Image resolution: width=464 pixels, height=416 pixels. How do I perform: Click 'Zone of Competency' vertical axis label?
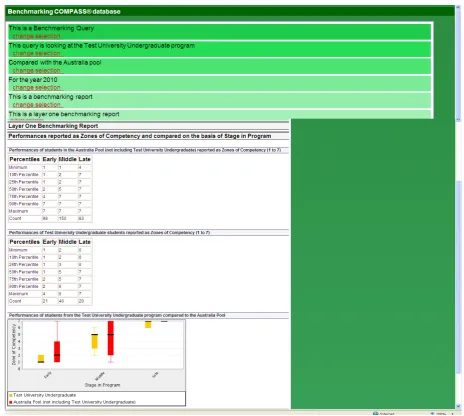click(x=14, y=345)
